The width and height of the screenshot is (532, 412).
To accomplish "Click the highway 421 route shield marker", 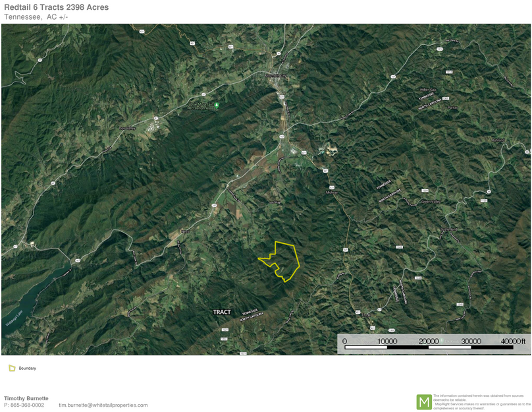I will 281,96.
